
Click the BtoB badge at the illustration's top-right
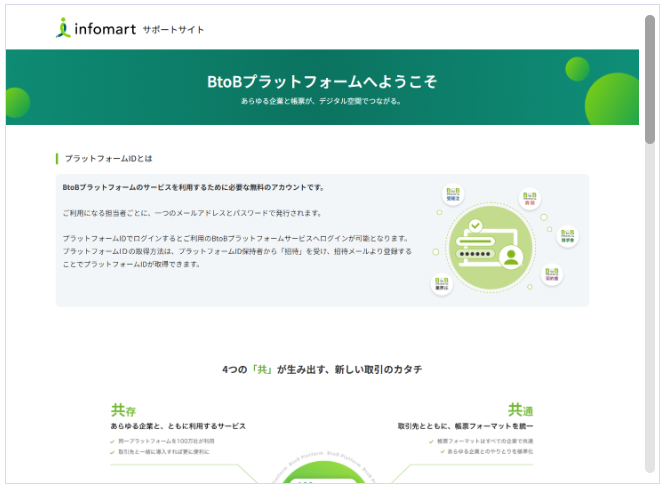point(529,199)
